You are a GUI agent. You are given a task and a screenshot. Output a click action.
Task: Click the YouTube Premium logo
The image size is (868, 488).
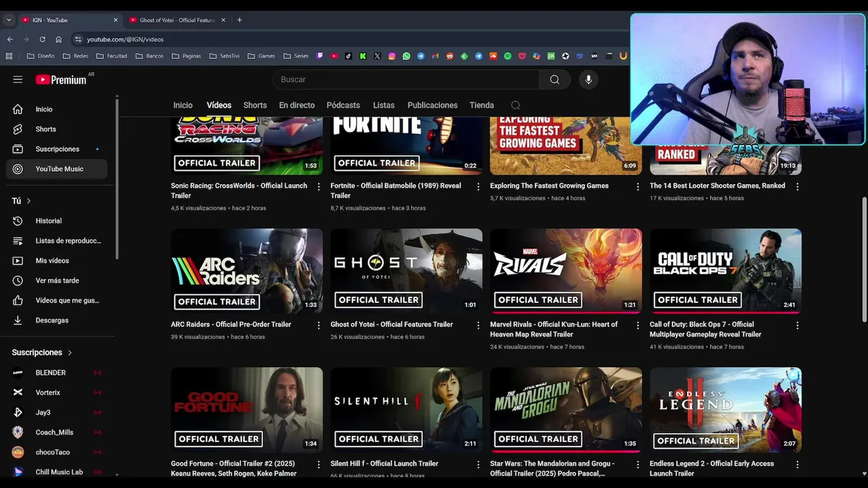pos(61,79)
